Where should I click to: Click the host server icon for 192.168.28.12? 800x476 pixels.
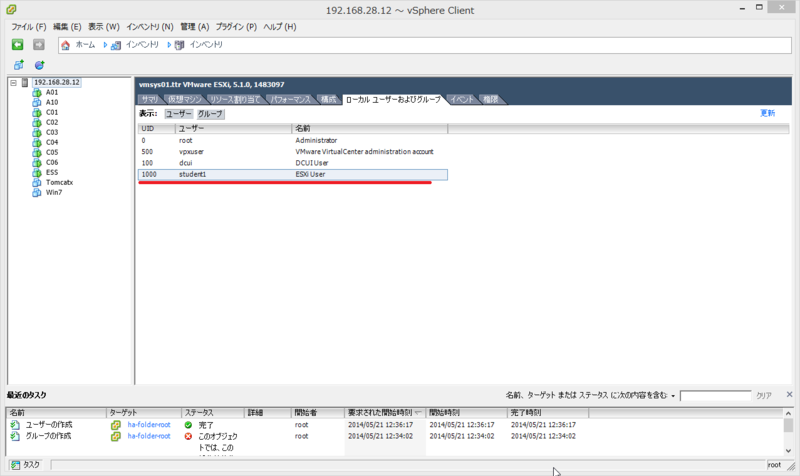24,82
